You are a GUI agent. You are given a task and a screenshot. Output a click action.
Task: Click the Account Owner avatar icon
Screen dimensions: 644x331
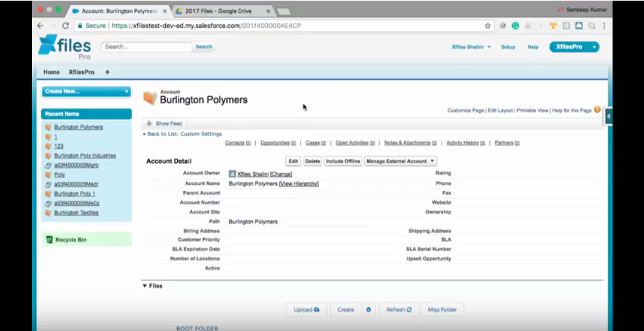(232, 174)
